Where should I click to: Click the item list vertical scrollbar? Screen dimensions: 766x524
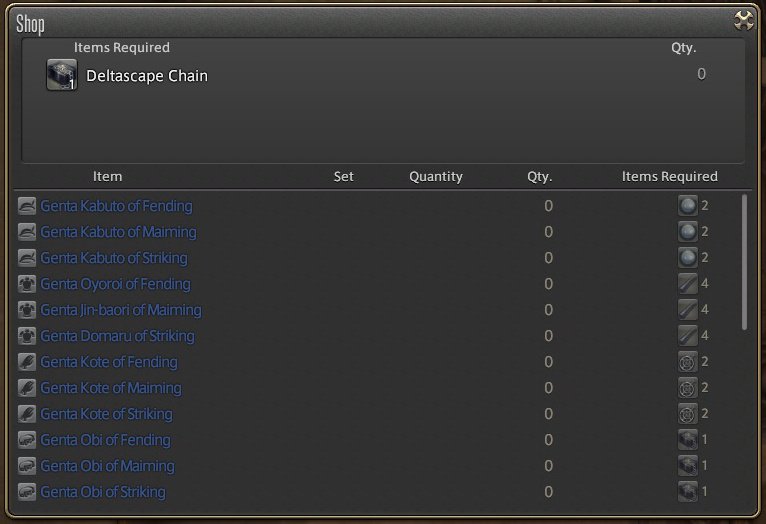point(744,262)
